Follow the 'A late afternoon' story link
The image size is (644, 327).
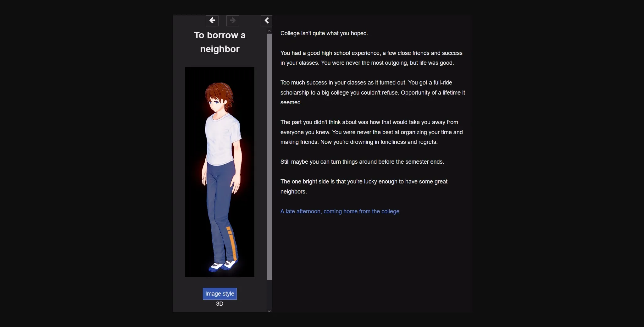click(340, 211)
